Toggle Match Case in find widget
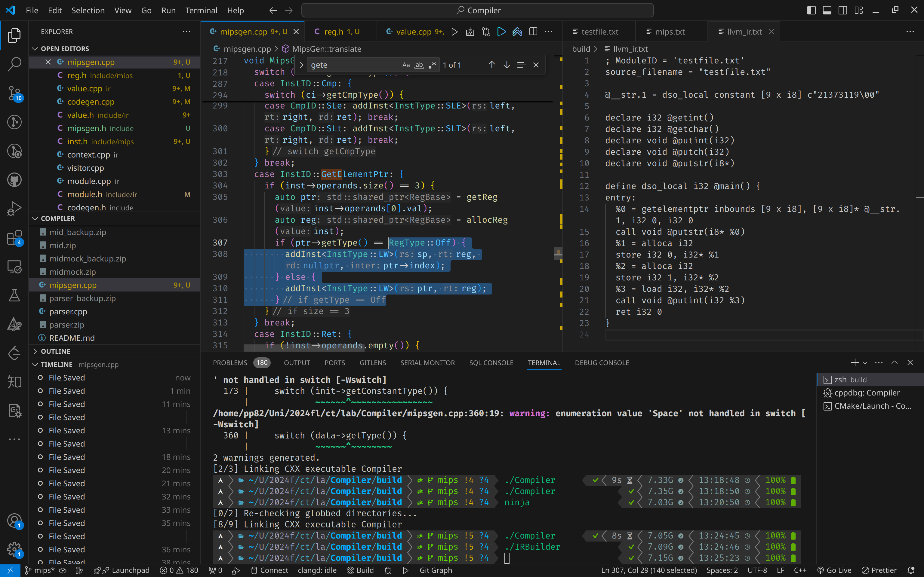The height and width of the screenshot is (577, 924). [406, 65]
